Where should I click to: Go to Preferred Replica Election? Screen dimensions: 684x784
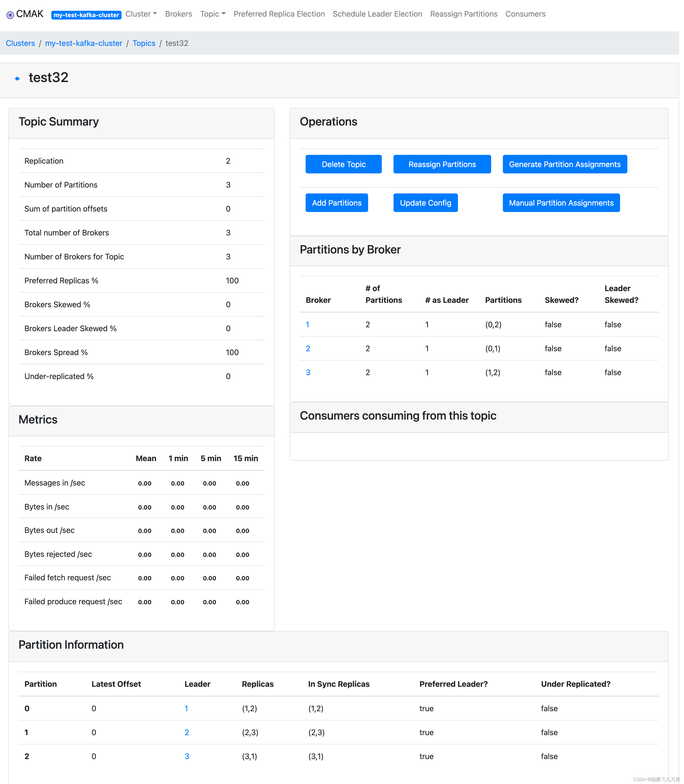pos(279,14)
